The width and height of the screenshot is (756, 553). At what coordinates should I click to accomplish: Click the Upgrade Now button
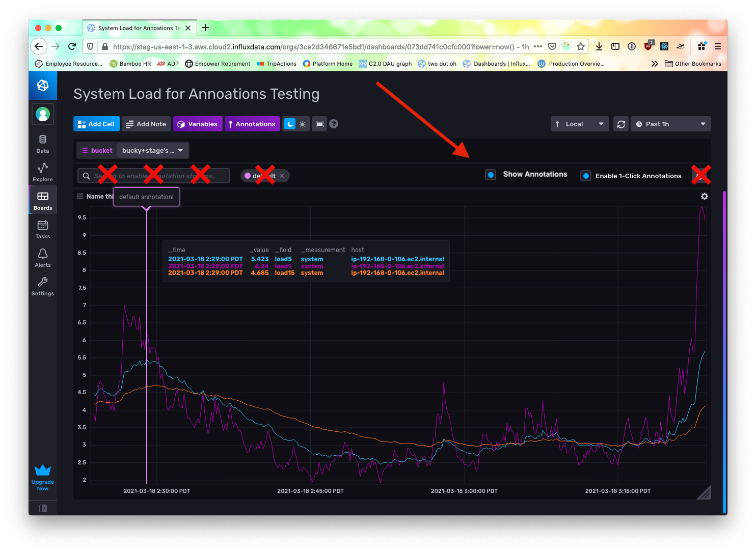tap(42, 477)
